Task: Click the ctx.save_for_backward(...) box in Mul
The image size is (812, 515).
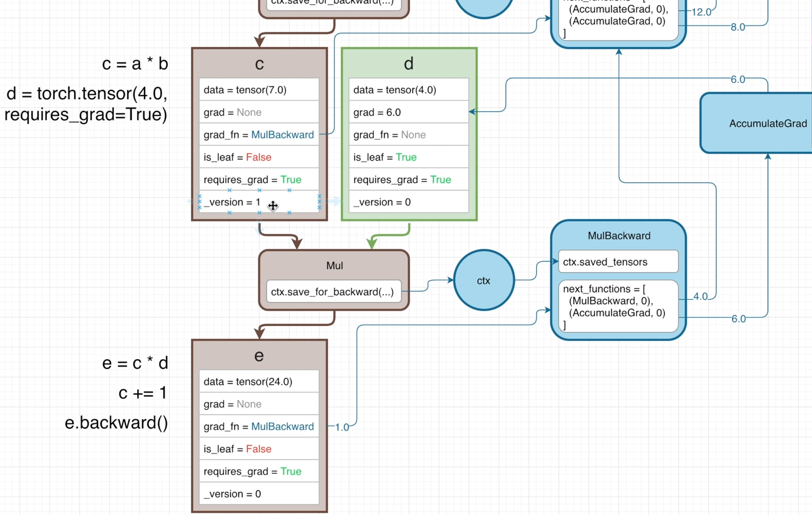Action: tap(333, 292)
